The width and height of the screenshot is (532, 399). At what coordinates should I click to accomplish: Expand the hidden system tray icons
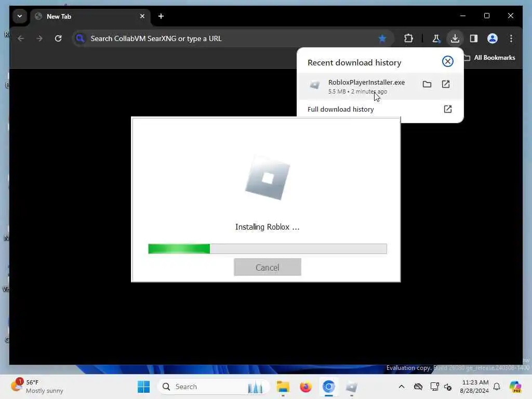point(402,387)
